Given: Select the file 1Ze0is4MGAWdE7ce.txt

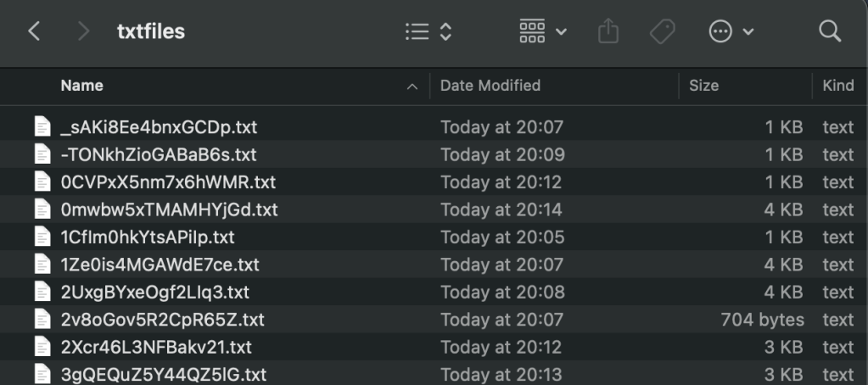Looking at the screenshot, I should pos(160,265).
